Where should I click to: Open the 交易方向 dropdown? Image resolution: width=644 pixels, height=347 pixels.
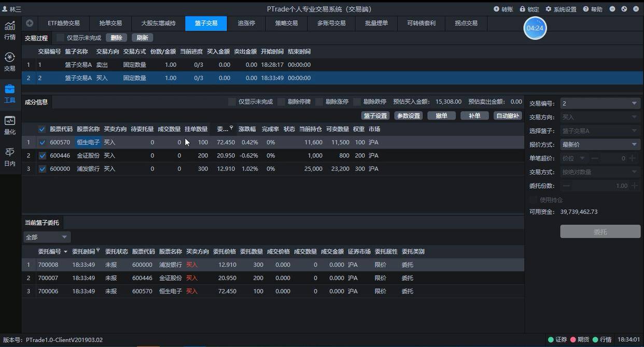coord(600,117)
